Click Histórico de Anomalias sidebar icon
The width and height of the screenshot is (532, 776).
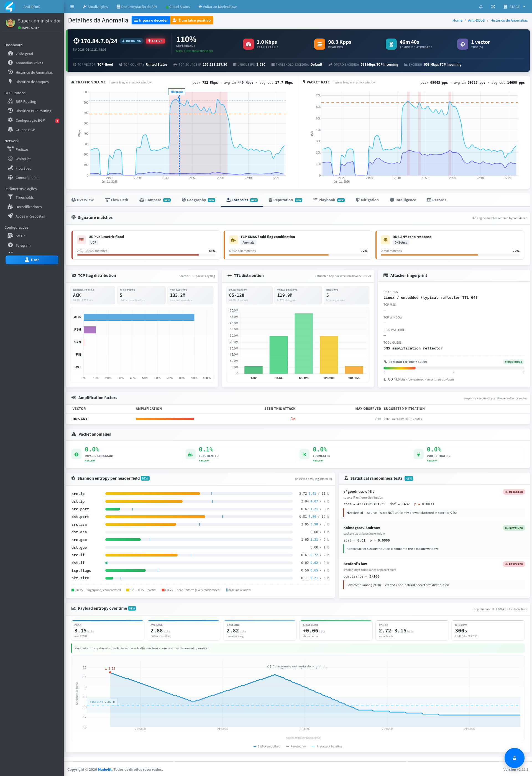[10, 72]
